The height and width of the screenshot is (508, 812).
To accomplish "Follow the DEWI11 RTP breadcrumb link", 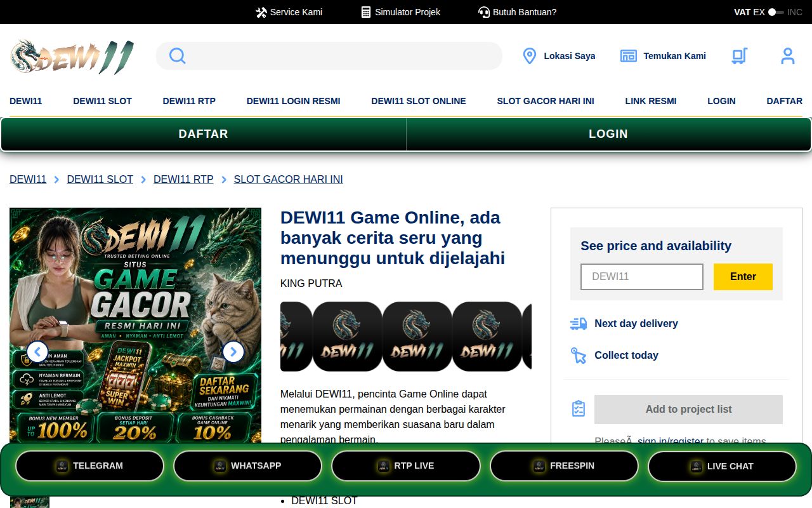I will point(183,180).
